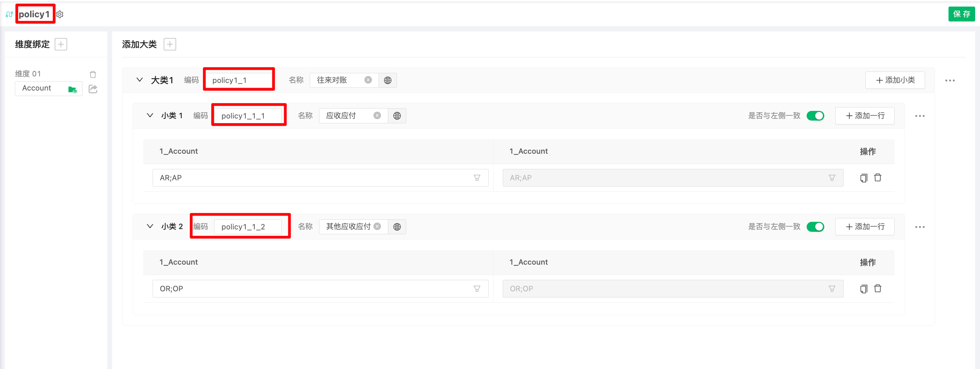Clear the 应收应付 name field
This screenshot has height=369, width=980.
377,115
